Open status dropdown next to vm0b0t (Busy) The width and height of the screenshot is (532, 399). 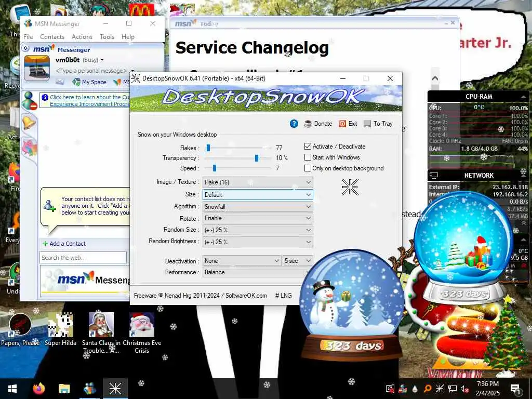coord(102,60)
